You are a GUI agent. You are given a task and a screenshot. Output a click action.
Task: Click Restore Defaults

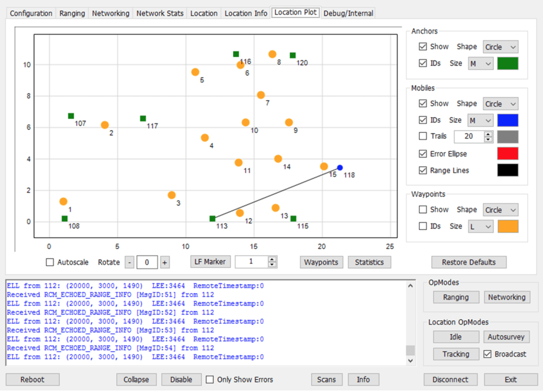469,262
